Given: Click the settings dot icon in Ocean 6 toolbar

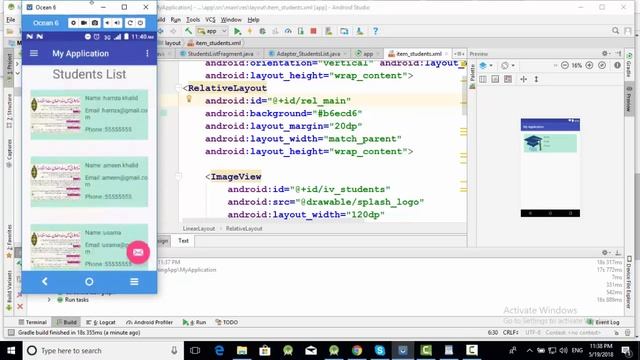Looking at the screenshot, I should (x=73, y=23).
